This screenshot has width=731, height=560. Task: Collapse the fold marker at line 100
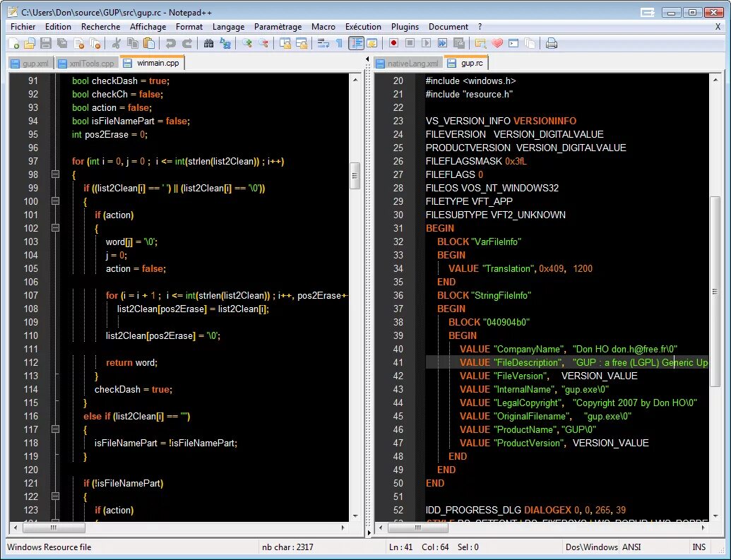56,201
